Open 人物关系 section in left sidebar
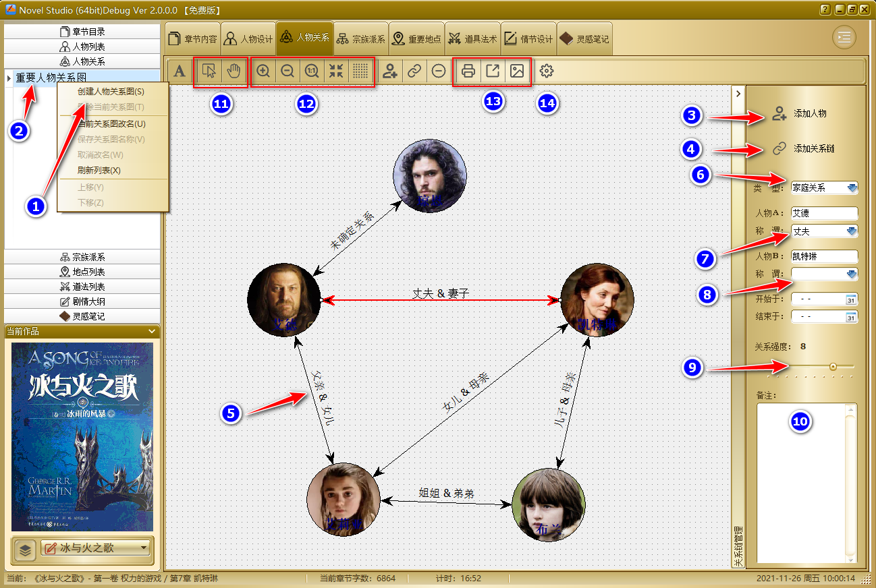Viewport: 876px width, 588px height. (x=82, y=61)
